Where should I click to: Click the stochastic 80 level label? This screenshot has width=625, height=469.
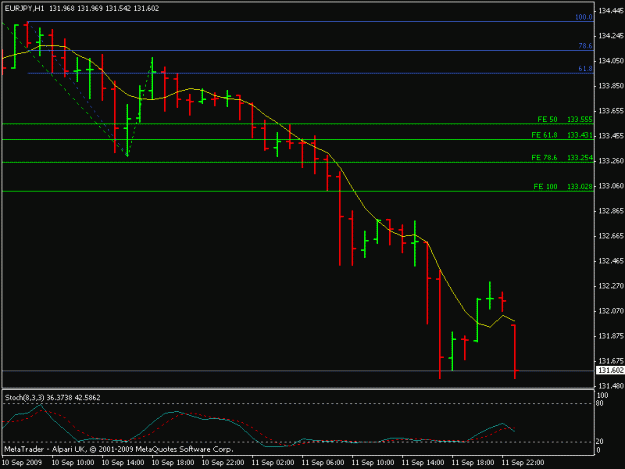pyautogui.click(x=599, y=403)
